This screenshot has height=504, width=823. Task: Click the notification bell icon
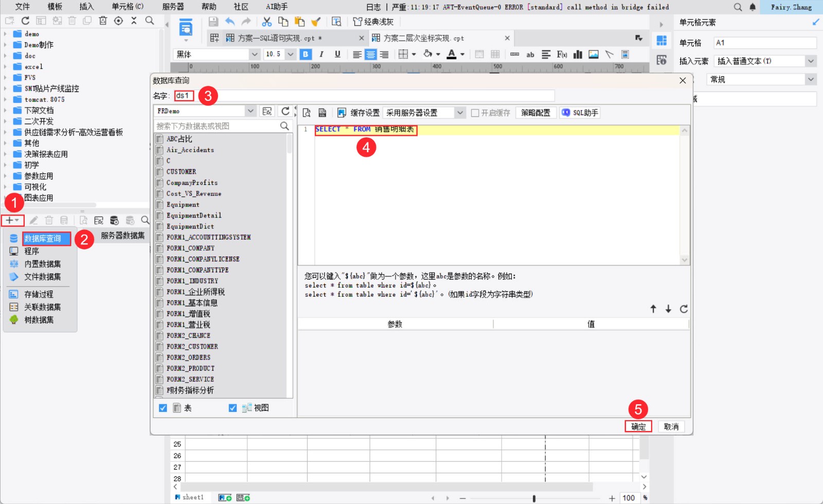(753, 7)
